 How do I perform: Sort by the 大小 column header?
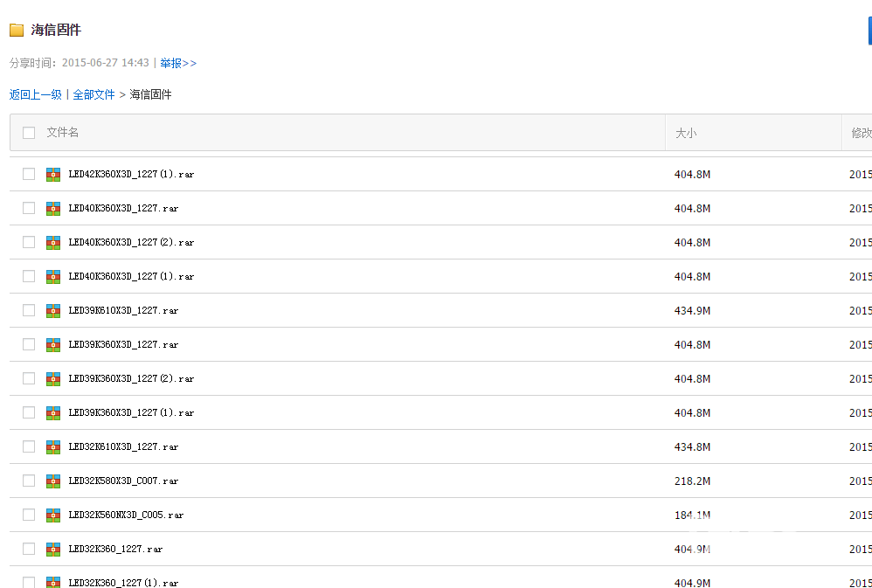[x=686, y=133]
